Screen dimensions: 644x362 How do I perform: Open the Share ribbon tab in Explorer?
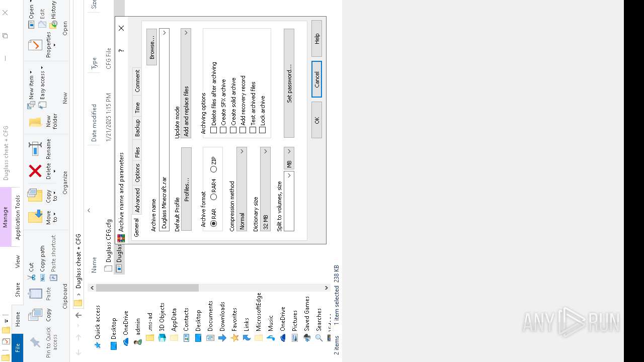click(18, 289)
